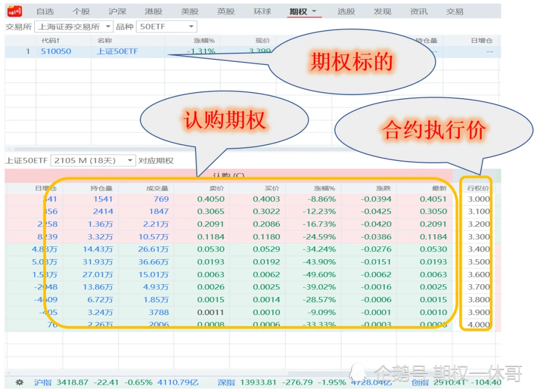The width and height of the screenshot is (534, 392).
Task: Click the 行权价 column header
Action: (478, 188)
